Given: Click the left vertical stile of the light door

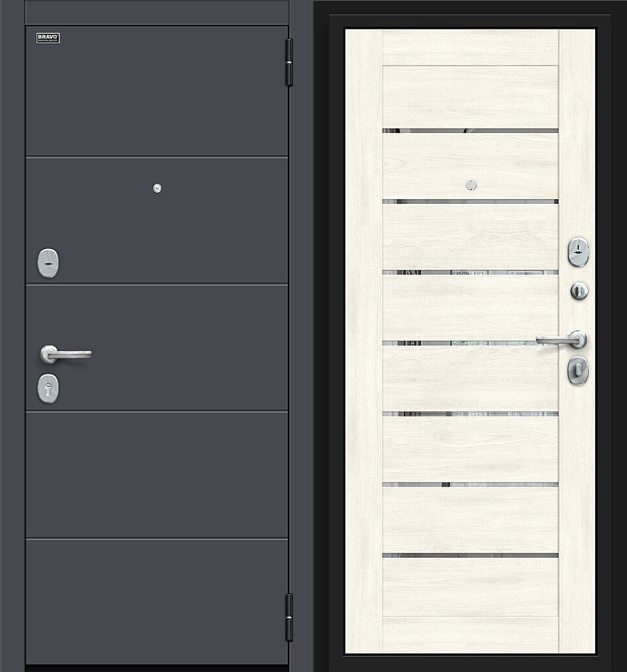Looking at the screenshot, I should [364, 341].
